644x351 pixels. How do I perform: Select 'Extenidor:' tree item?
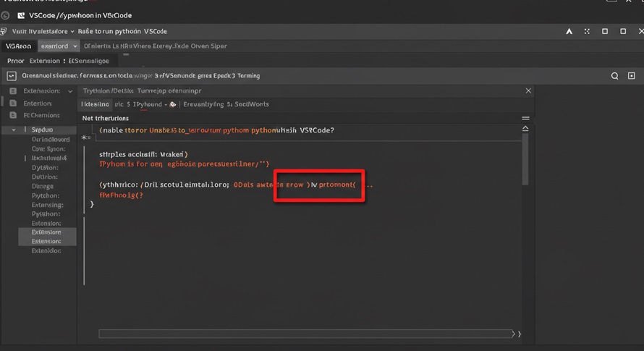(x=46, y=250)
